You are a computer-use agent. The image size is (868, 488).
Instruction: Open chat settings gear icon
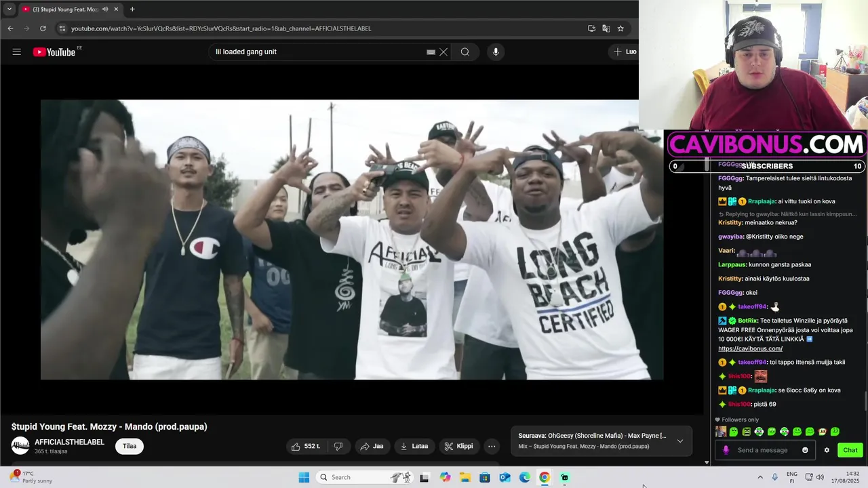tap(827, 450)
